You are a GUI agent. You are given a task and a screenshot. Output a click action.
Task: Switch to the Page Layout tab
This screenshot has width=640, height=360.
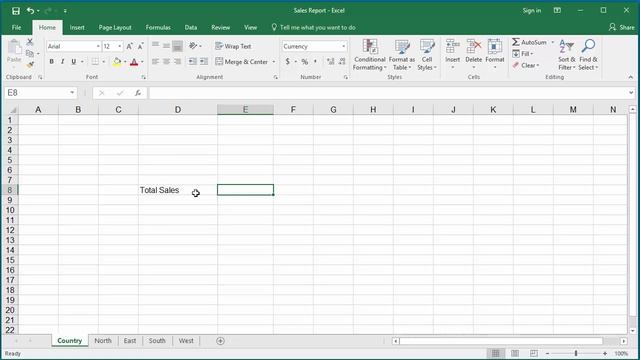115,27
